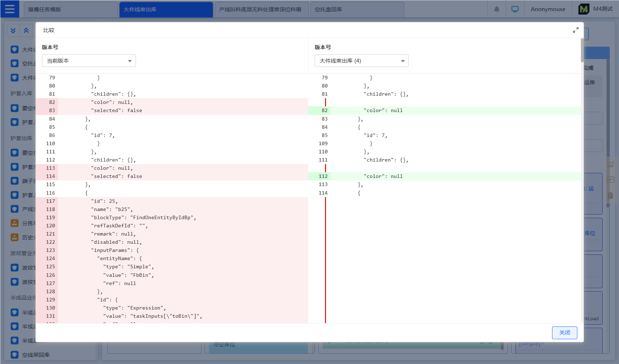Image resolution: width=619 pixels, height=364 pixels.
Task: Click the Anonymouse user name
Action: [x=548, y=9]
